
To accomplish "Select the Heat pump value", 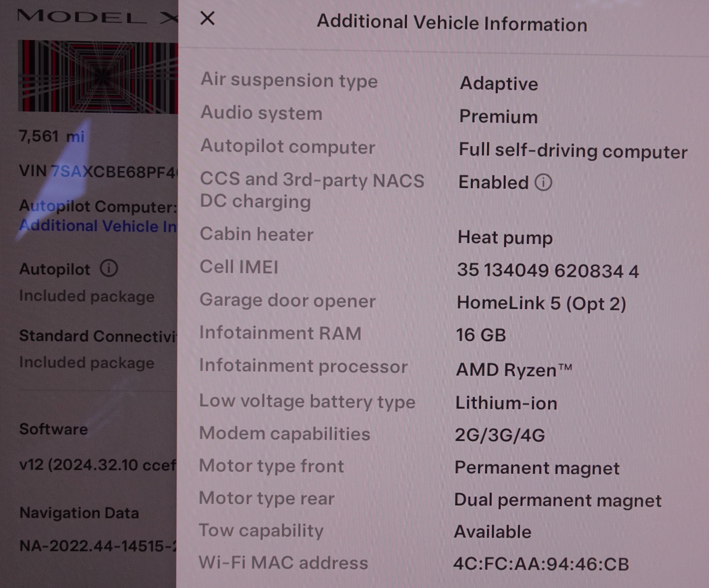I will 505,238.
